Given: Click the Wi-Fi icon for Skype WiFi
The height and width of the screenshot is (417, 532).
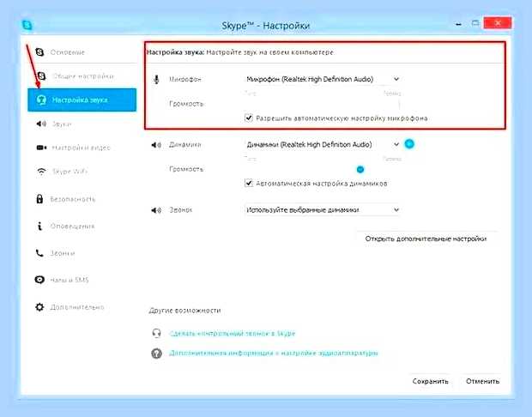Looking at the screenshot, I should tap(41, 172).
